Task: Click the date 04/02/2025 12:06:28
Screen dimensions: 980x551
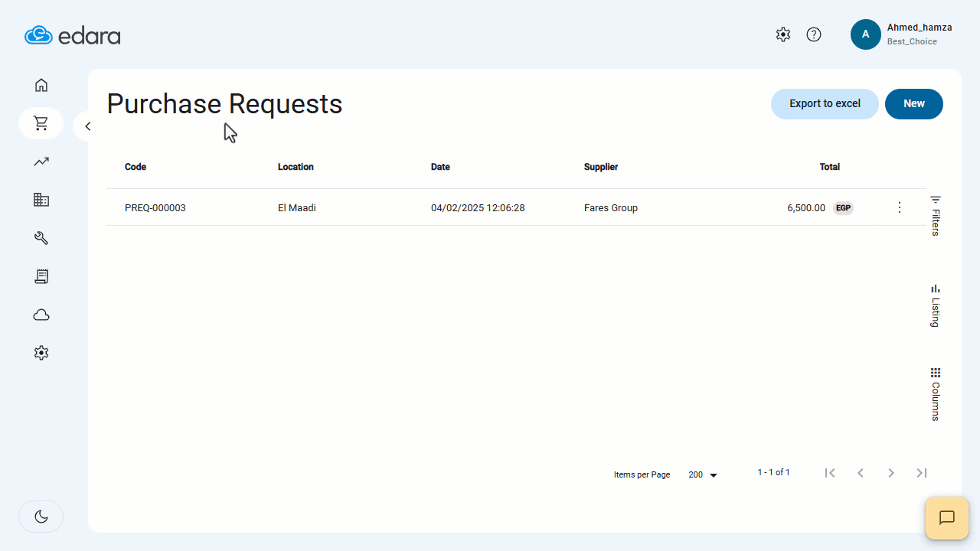Action: pos(478,208)
